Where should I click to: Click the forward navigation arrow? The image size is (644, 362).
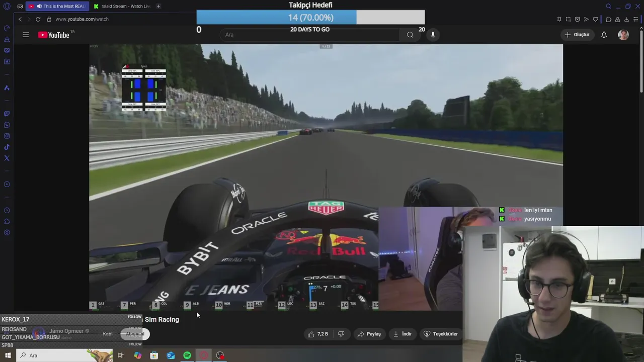(x=29, y=19)
